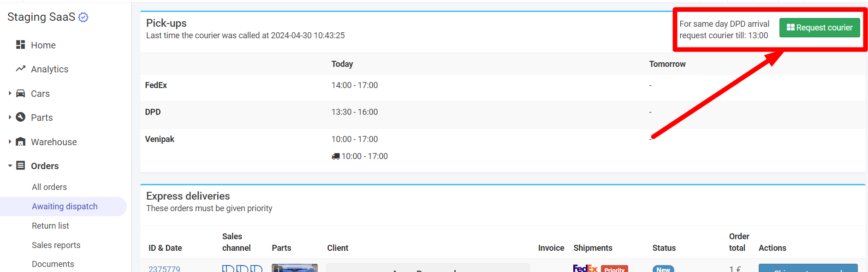
Task: Click the part photo thumbnail
Action: (294, 268)
